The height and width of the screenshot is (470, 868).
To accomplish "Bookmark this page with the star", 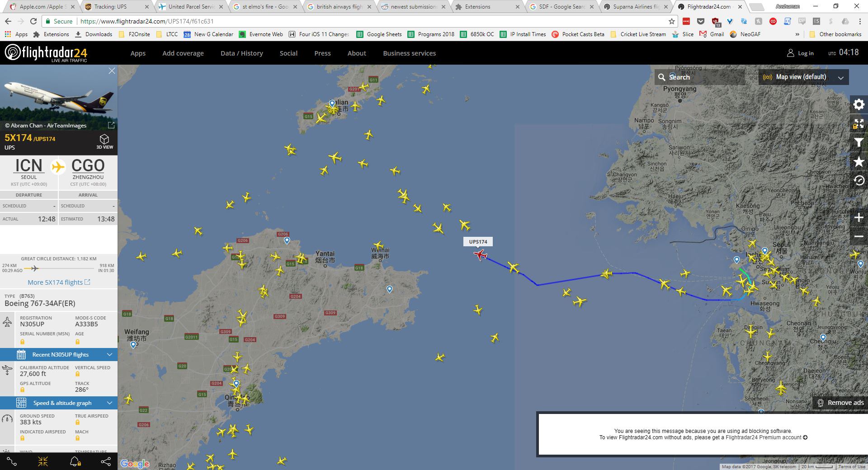I will pyautogui.click(x=672, y=21).
